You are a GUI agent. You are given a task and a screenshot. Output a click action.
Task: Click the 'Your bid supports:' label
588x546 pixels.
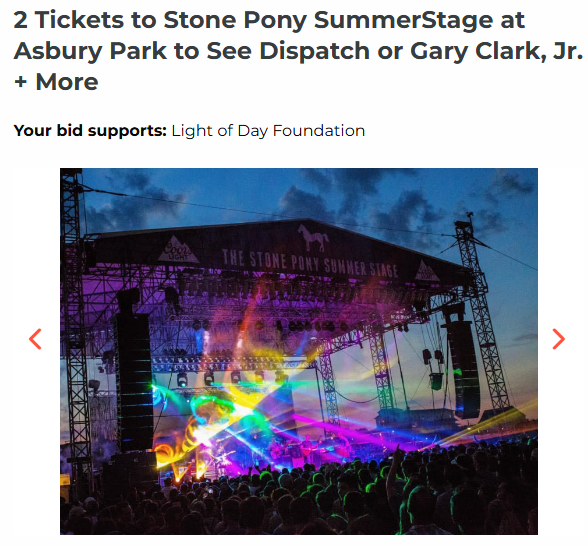tap(90, 130)
